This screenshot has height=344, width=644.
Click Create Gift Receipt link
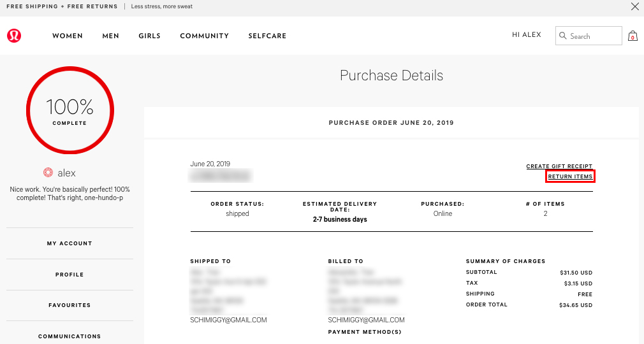tap(559, 166)
